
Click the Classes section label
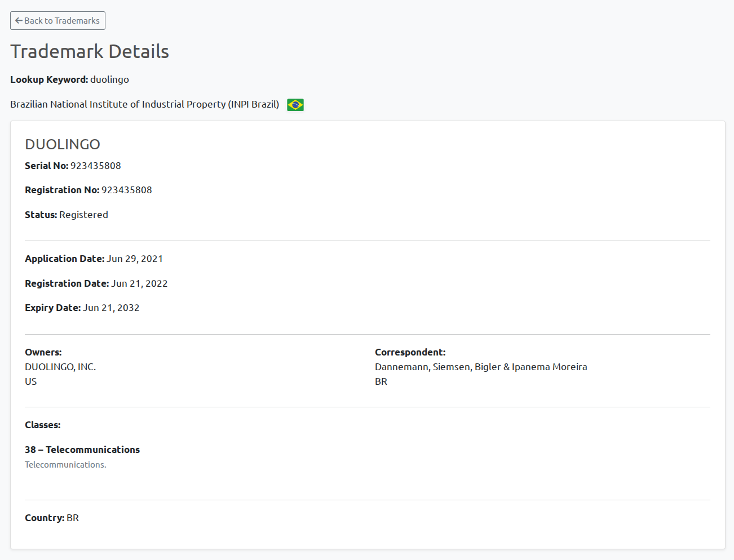pos(43,425)
